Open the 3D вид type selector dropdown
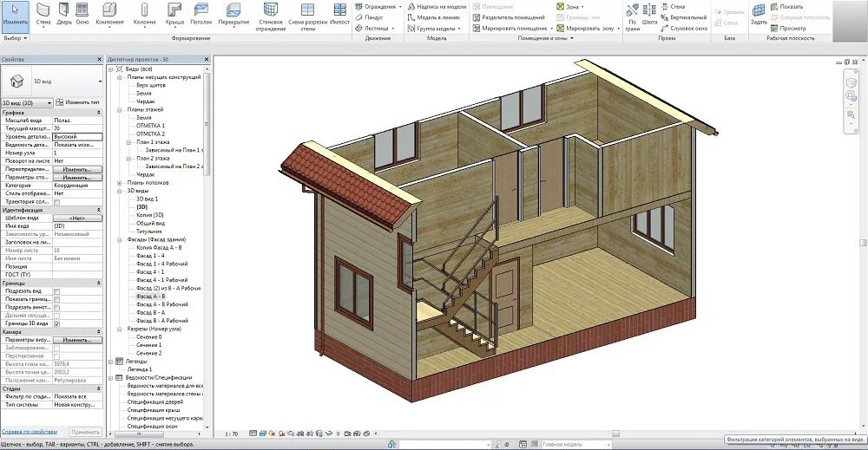Image resolution: width=868 pixels, height=450 pixels. [x=100, y=82]
